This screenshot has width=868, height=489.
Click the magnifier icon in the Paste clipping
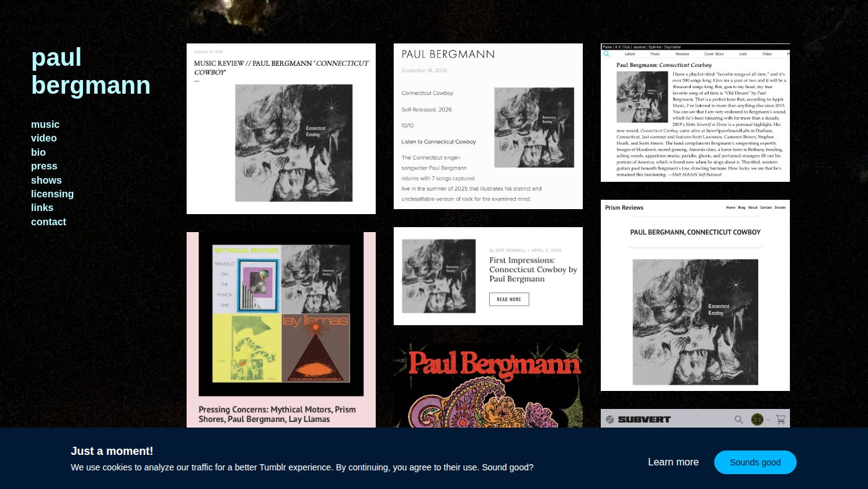(x=606, y=54)
